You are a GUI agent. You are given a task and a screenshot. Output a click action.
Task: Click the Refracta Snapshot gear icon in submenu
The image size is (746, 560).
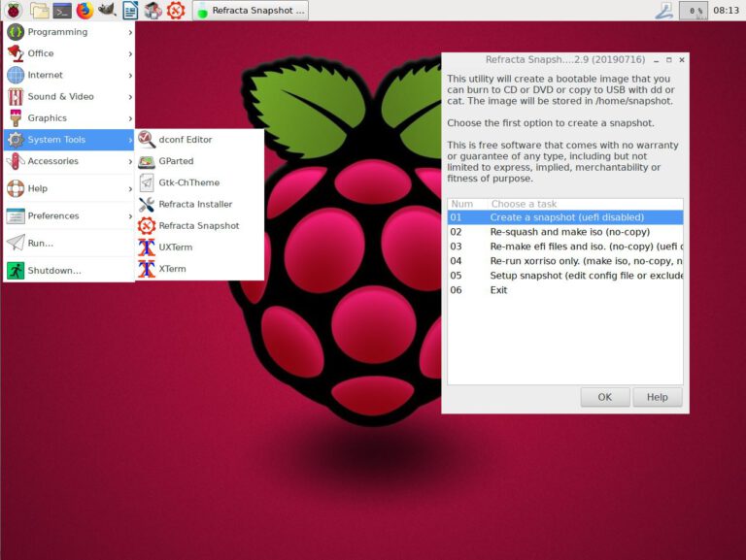click(147, 225)
